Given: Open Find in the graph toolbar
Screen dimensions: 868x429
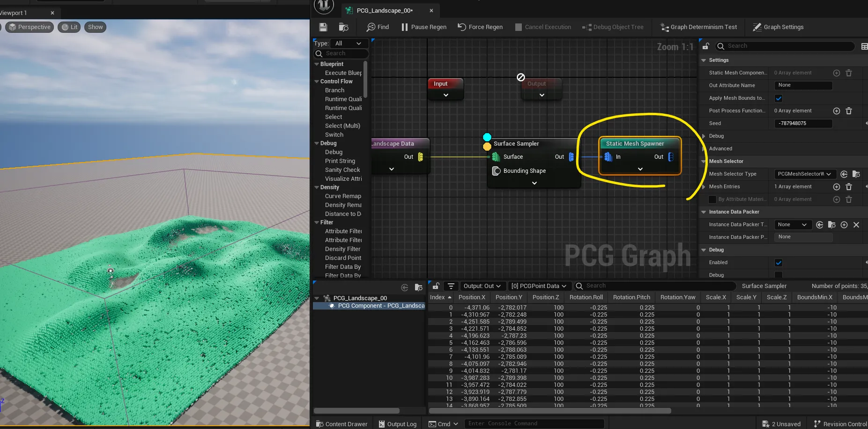Looking at the screenshot, I should [378, 27].
